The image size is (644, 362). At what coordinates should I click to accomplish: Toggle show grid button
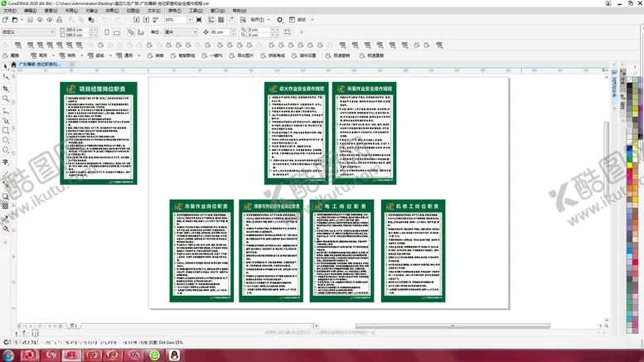[x=221, y=20]
